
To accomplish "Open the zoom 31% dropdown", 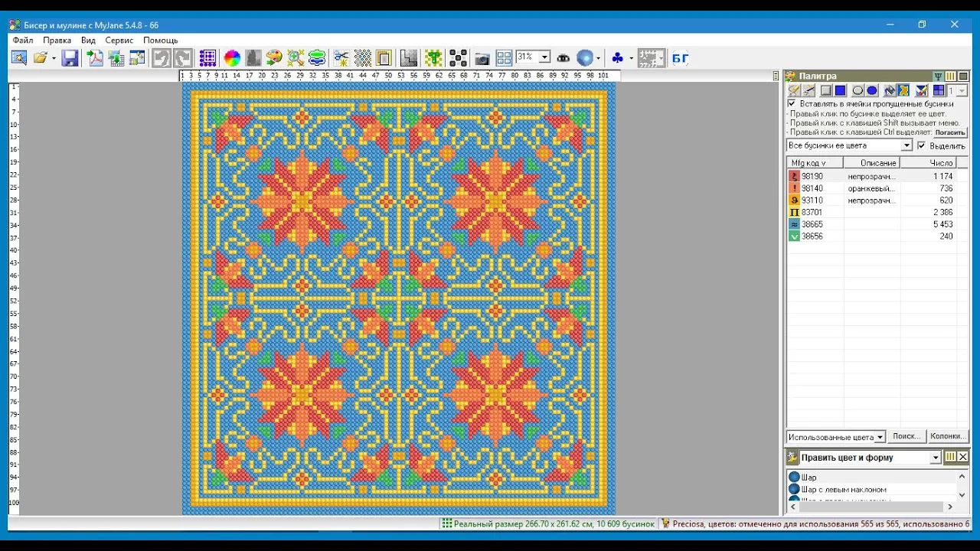I will (544, 57).
